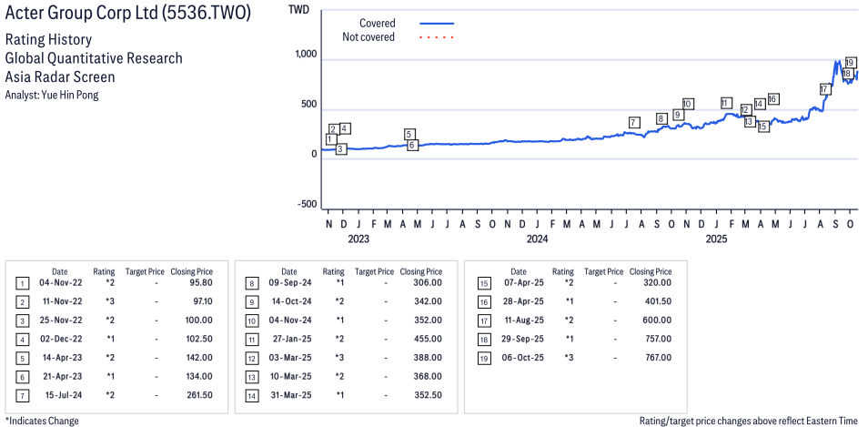
Task: Click the Target Price header in first table
Action: pos(145,271)
